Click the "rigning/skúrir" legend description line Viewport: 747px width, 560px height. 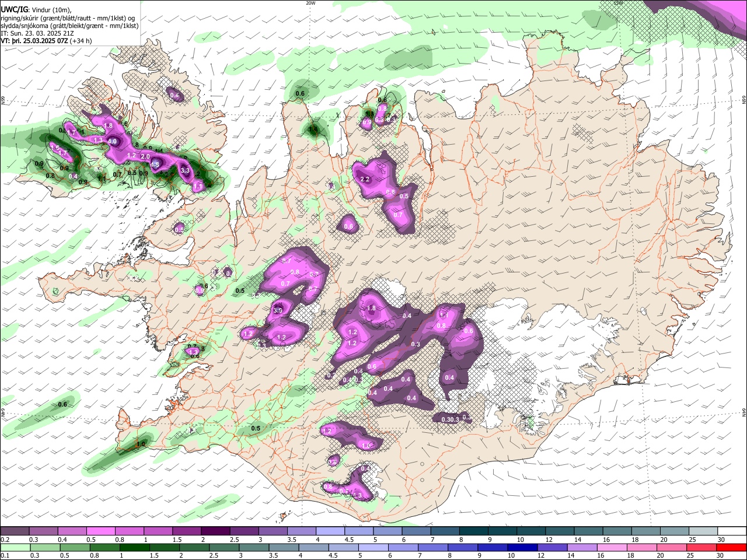point(69,17)
